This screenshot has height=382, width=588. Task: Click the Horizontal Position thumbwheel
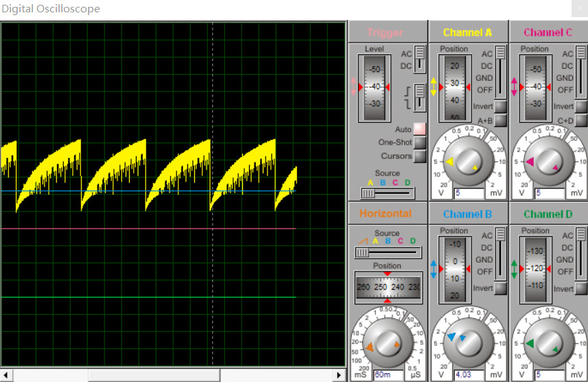point(387,288)
